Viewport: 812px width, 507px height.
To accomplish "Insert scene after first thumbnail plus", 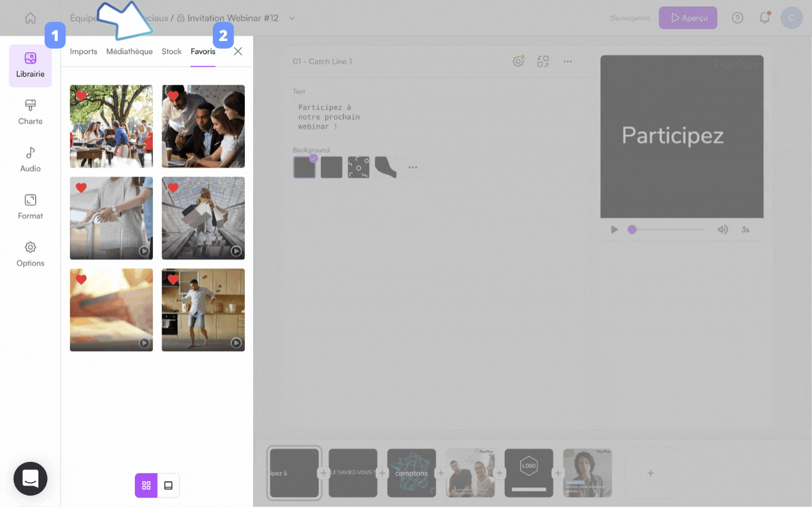I will [x=324, y=473].
